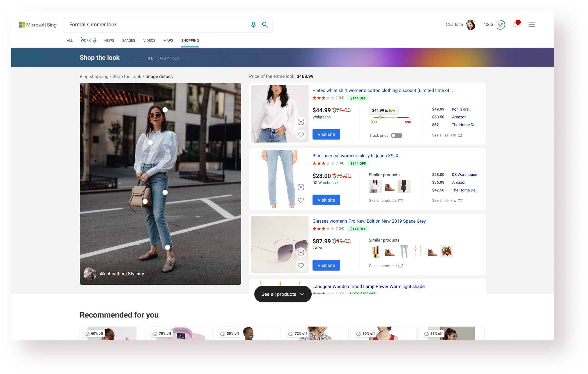The height and width of the screenshot is (374, 588).
Task: Click visual search icon on sunglasses image
Action: (301, 252)
